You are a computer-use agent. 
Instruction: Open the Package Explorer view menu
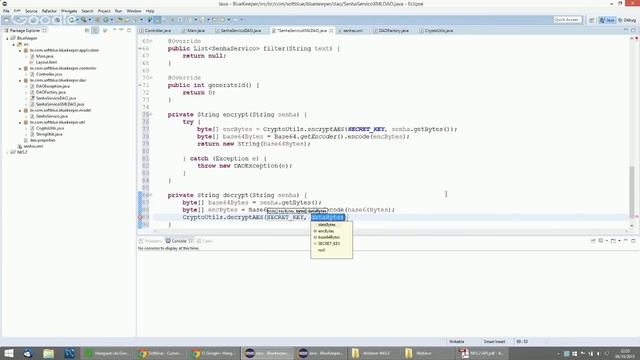click(105, 31)
